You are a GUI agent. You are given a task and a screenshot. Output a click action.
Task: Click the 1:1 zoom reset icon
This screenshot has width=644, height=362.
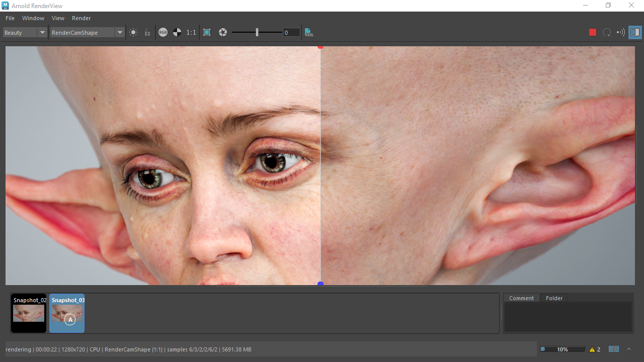(x=191, y=32)
